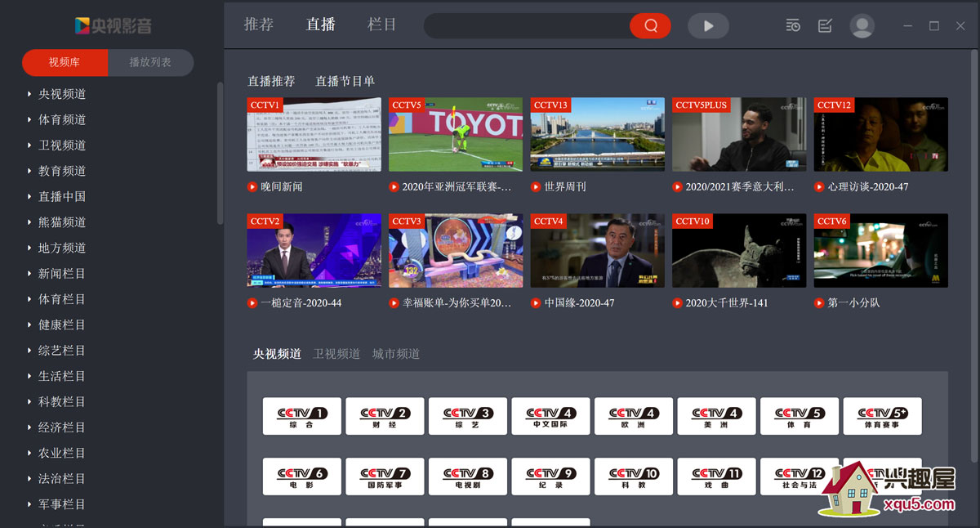Select the 直播推荐 tab
The width and height of the screenshot is (980, 528).
[x=271, y=81]
